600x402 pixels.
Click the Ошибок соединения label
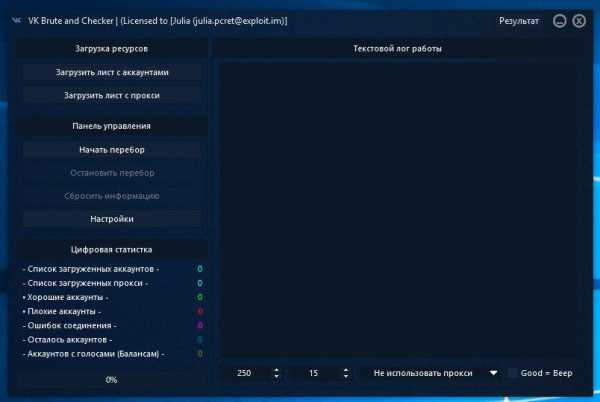(x=70, y=326)
